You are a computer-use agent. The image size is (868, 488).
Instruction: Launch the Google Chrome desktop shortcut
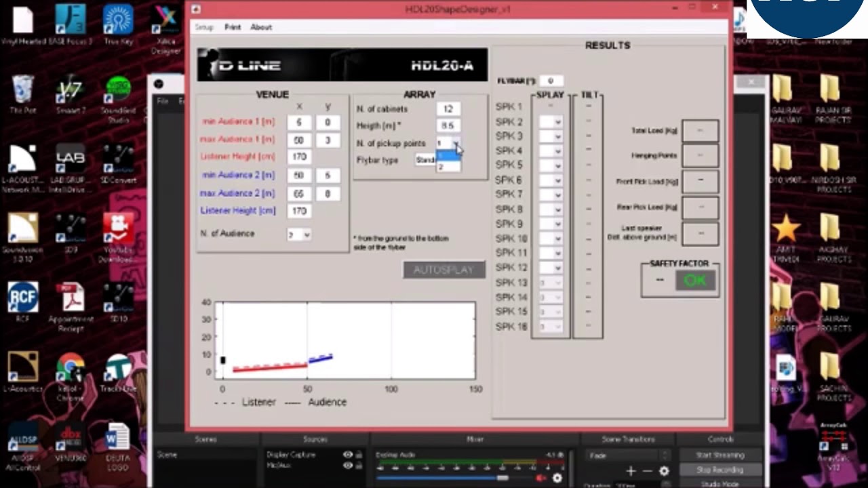point(71,377)
